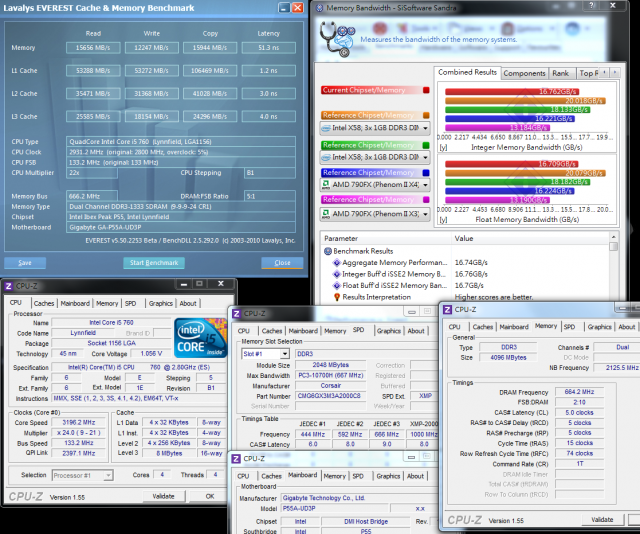This screenshot has width=640, height=534.
Task: Click the CAS# Latency 5.0 clocks value
Action: pos(579,413)
